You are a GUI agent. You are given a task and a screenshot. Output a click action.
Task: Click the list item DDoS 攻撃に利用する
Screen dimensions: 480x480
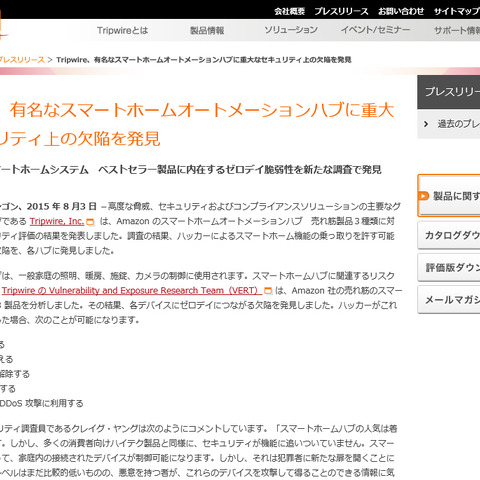tap(41, 403)
